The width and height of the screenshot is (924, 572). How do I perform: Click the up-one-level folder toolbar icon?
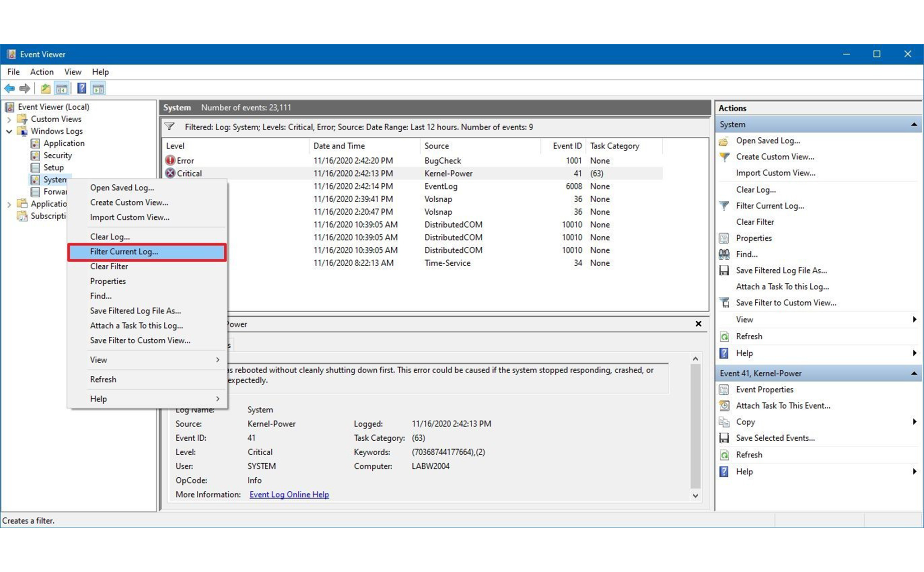tap(46, 88)
